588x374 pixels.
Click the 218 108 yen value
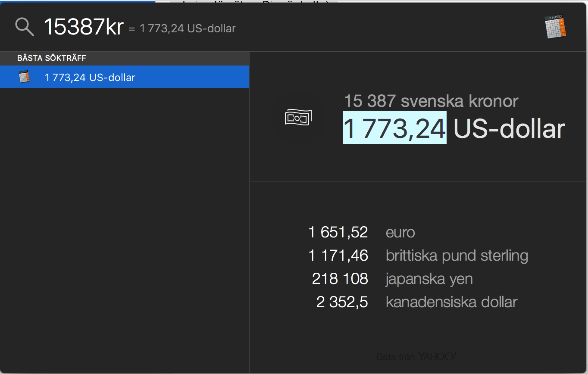tap(340, 279)
